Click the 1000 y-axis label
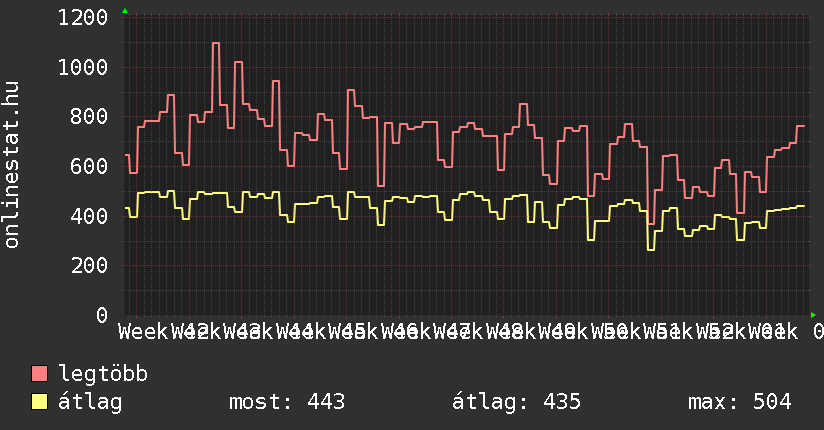 [x=83, y=67]
